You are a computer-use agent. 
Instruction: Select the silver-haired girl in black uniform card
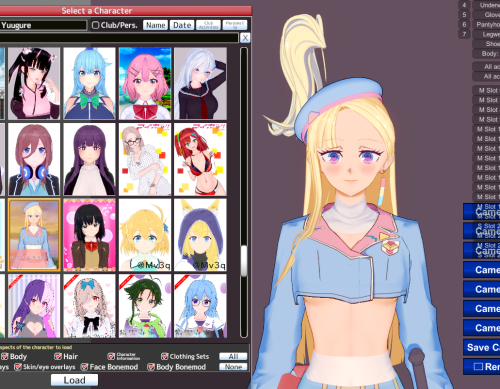point(200,83)
